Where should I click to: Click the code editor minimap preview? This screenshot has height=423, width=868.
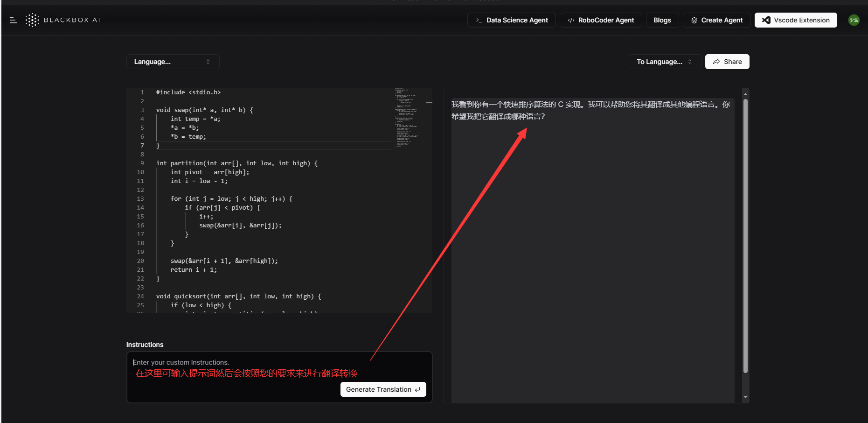(406, 117)
